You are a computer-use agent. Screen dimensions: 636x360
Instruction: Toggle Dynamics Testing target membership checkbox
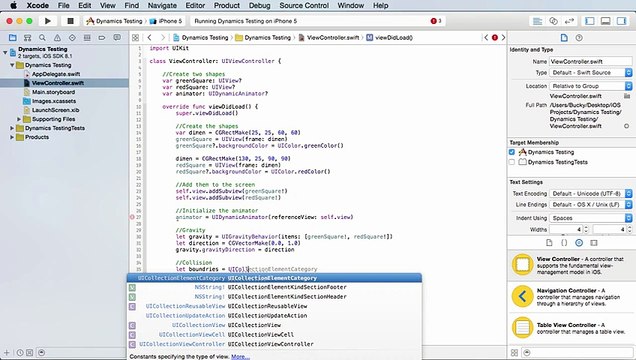pos(512,152)
